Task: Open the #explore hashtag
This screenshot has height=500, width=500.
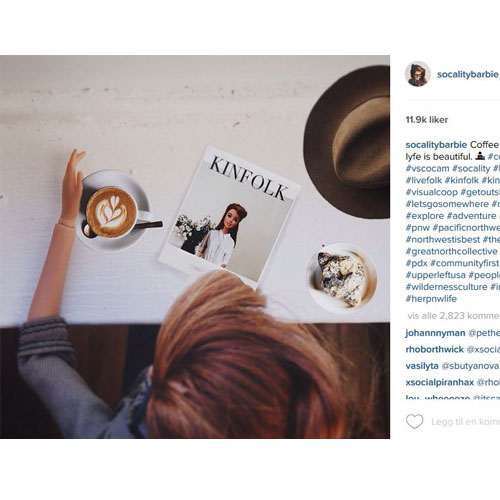Action: (x=425, y=216)
